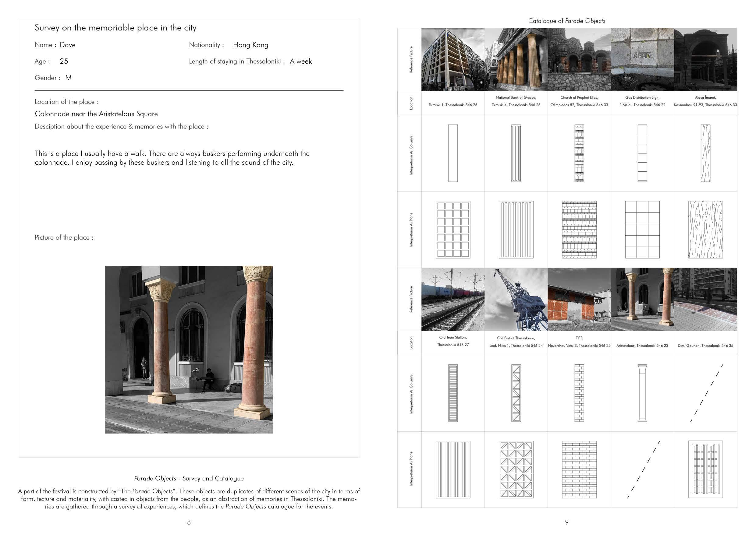Click the brick plane drawing under TIFF

[x=579, y=469]
